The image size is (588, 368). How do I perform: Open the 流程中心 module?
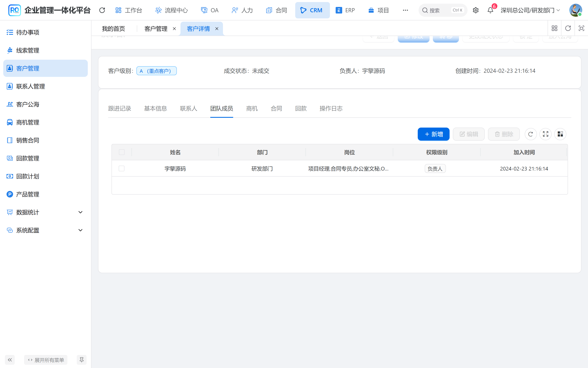point(171,10)
